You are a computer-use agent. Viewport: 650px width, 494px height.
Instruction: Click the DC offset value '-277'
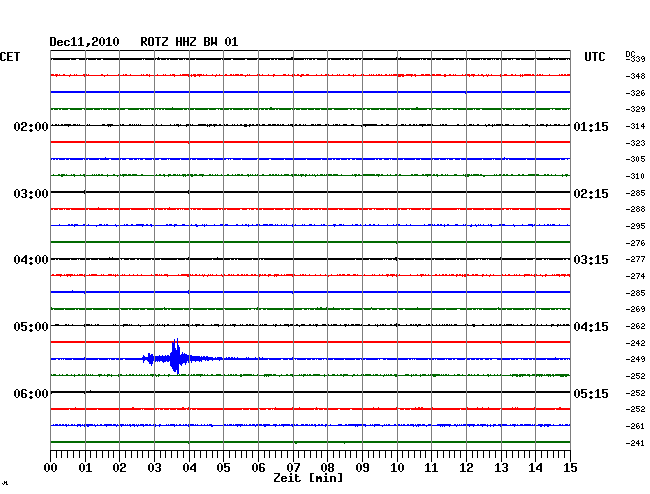point(635,259)
